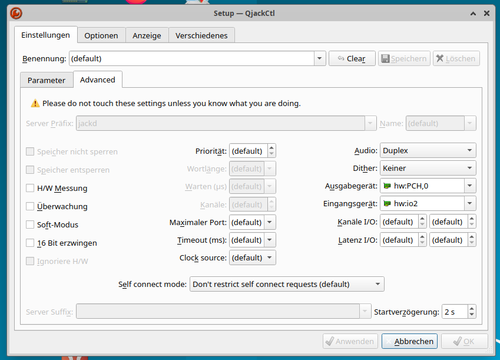
Task: Open the Maximaler Port dropdown
Action: 270,222
